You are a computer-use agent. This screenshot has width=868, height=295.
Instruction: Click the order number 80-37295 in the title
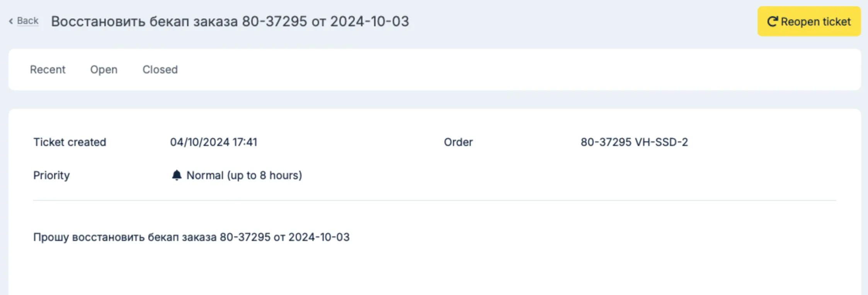[x=274, y=21]
